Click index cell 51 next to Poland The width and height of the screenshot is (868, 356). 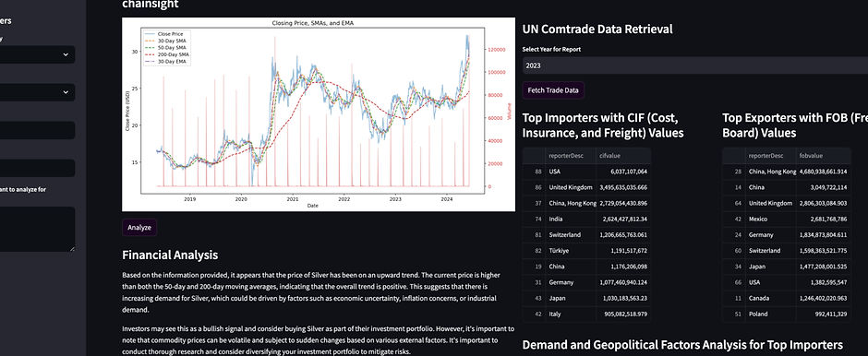coord(734,314)
